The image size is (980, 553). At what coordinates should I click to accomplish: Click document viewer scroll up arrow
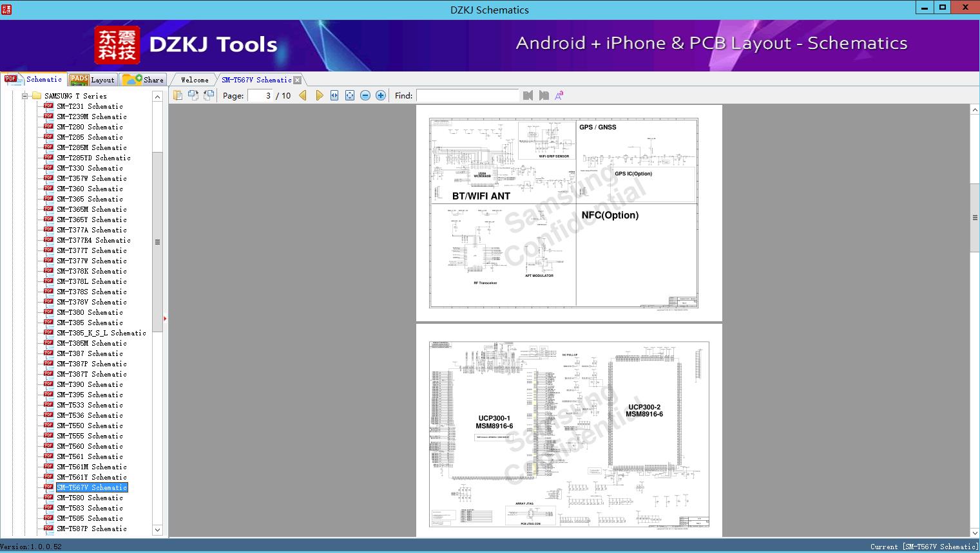975,110
